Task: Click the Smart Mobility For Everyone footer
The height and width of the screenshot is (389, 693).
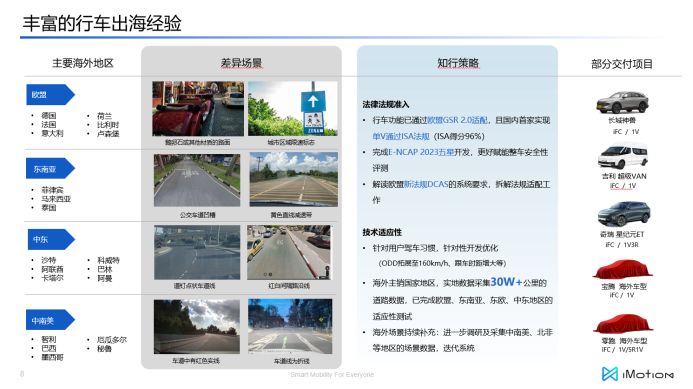Action: [332, 374]
